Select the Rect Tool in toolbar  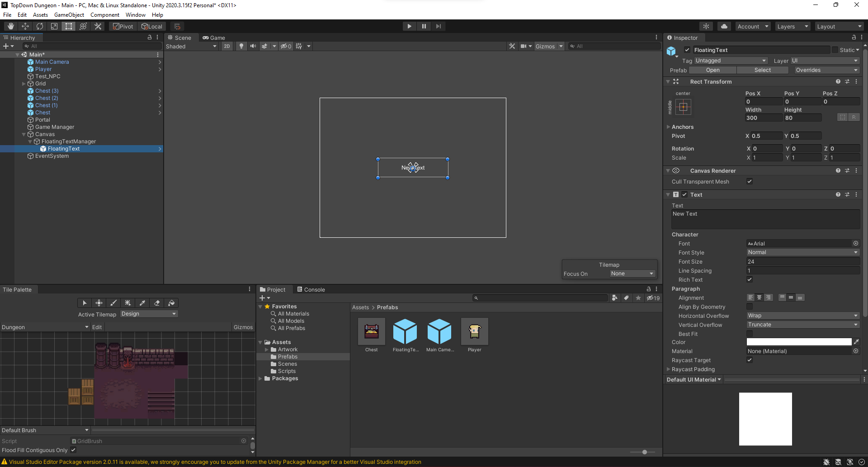tap(69, 26)
